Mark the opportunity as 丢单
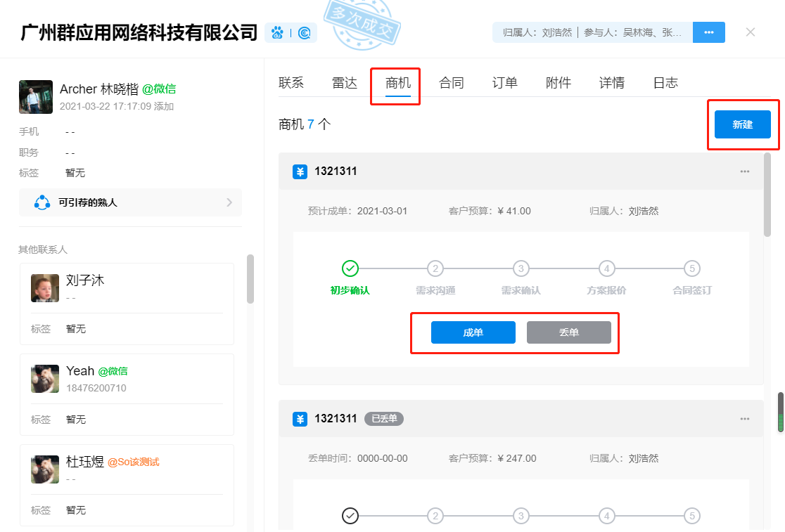 click(x=569, y=332)
